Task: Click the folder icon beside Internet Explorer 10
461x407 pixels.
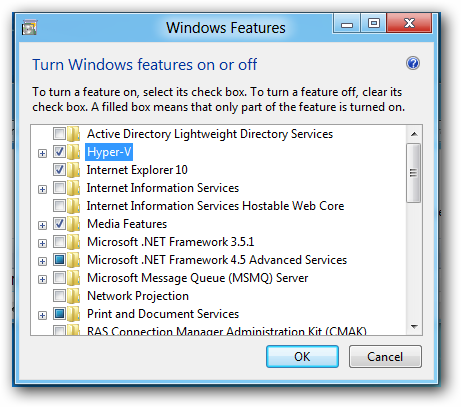Action: pyautogui.click(x=73, y=170)
